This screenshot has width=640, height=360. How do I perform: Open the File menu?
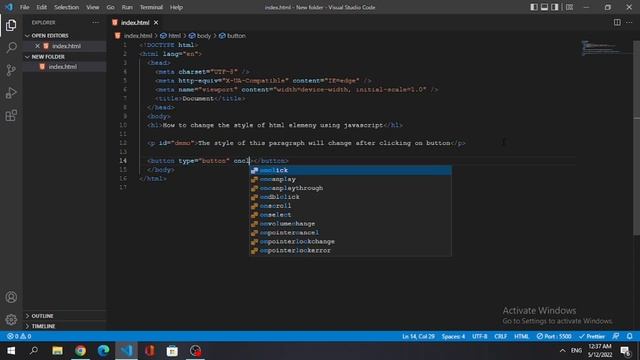24,7
